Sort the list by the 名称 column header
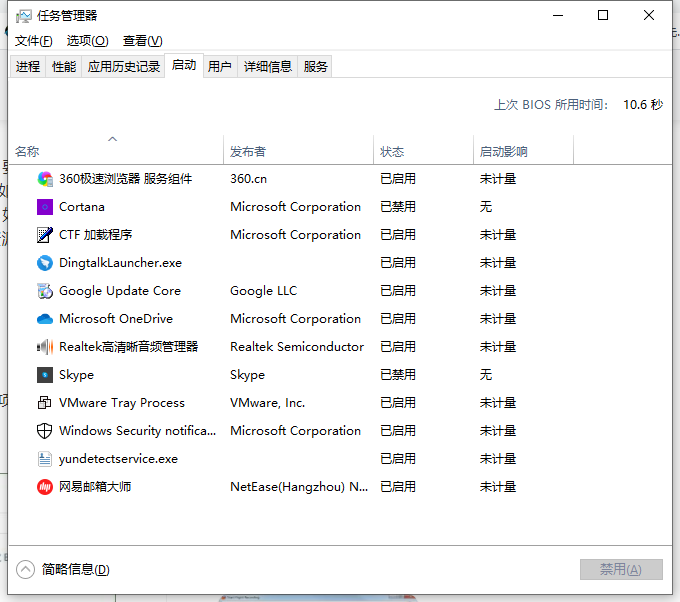The height and width of the screenshot is (602, 680). click(x=28, y=152)
